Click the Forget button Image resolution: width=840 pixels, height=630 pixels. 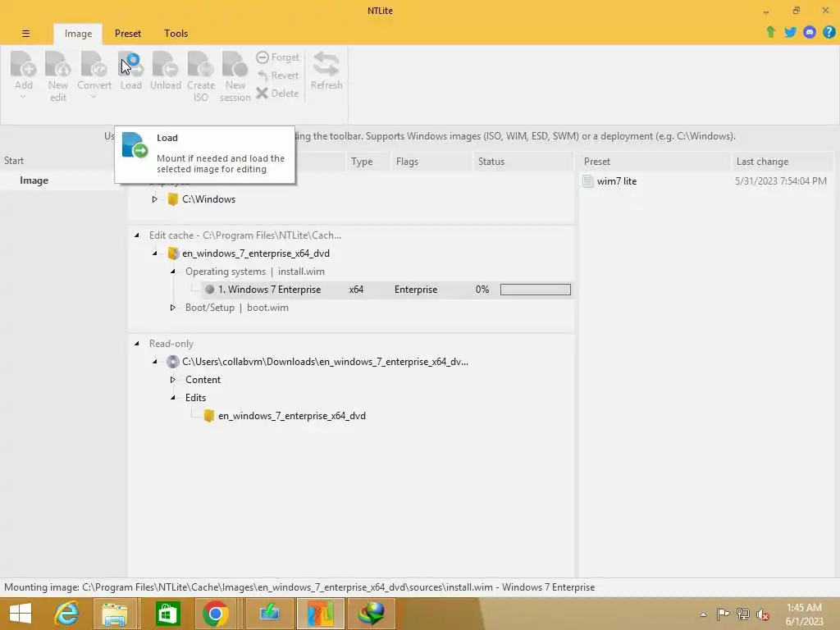point(277,57)
